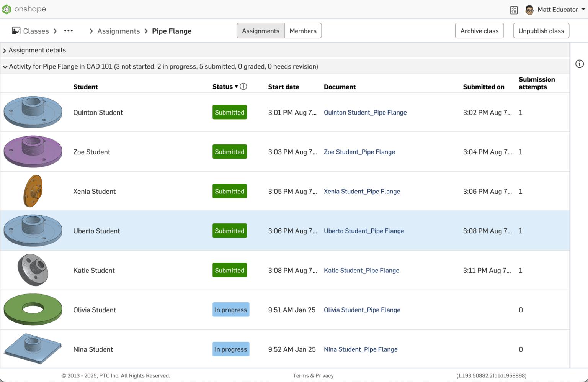Sort by the Status column arrow

point(236,87)
